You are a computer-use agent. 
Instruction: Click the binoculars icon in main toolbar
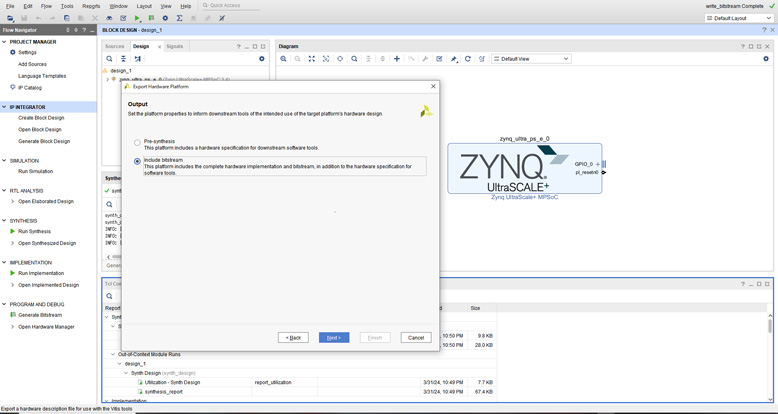(x=109, y=18)
